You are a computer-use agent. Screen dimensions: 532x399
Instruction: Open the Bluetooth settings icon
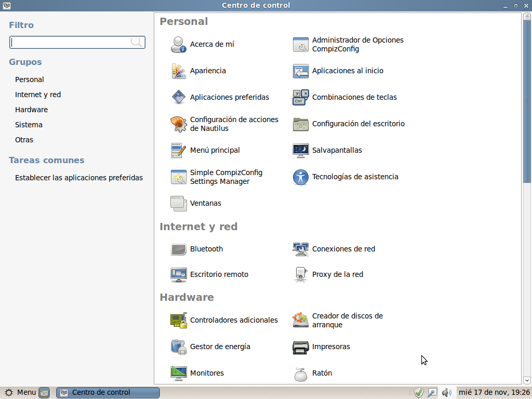pyautogui.click(x=179, y=249)
